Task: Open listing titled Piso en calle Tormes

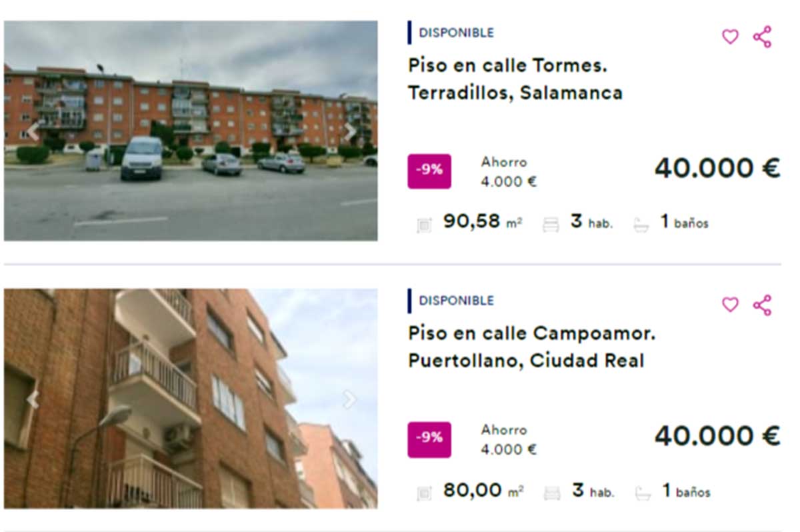Action: 515,79
